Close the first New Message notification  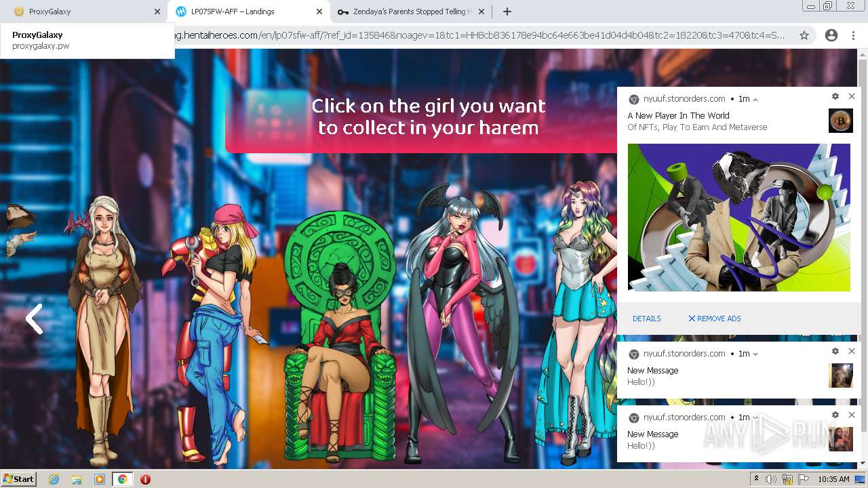[x=852, y=351]
